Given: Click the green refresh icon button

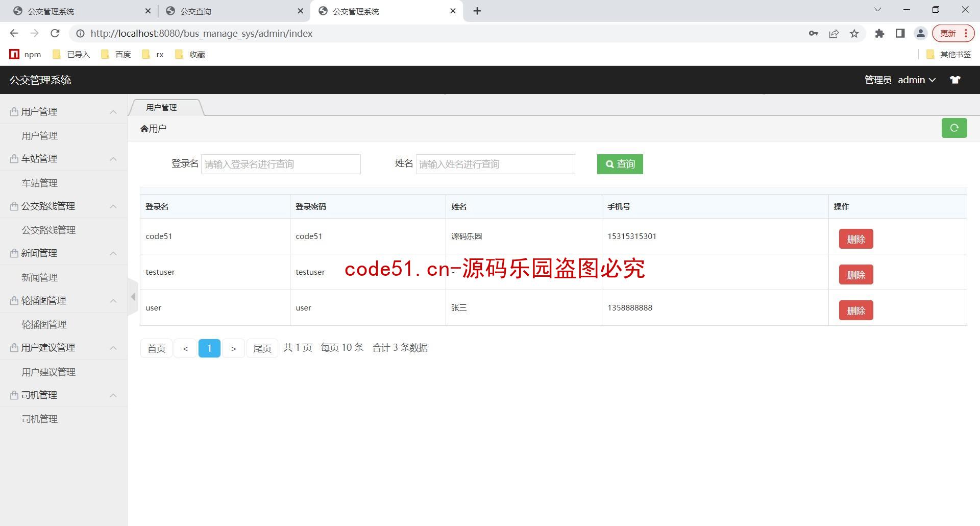Looking at the screenshot, I should pos(954,128).
